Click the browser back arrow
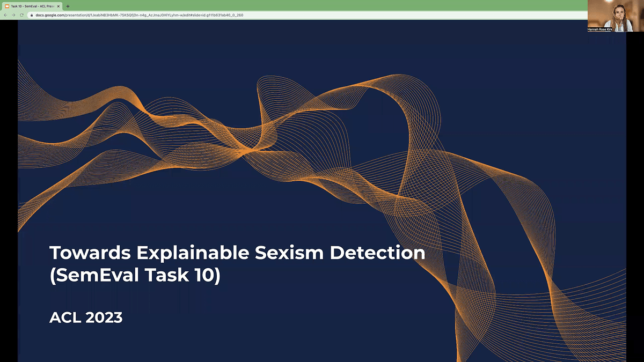Viewport: 644px width, 362px height. click(x=5, y=15)
